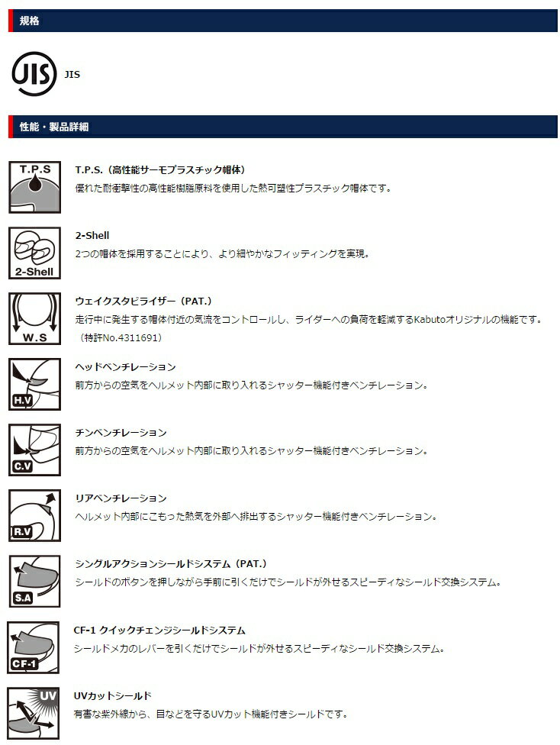The image size is (560, 745).
Task: Click the patent number 特許No.4311691 text
Action: pyautogui.click(x=121, y=338)
